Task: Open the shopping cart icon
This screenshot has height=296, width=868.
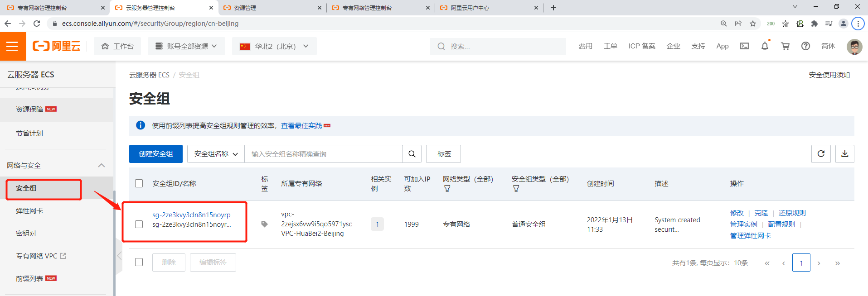Action: pos(785,46)
